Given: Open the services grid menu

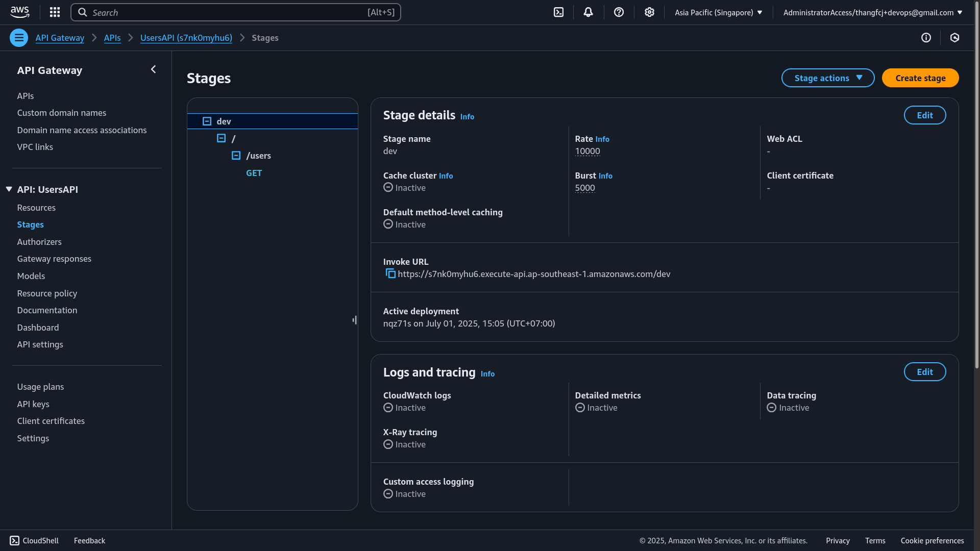Looking at the screenshot, I should coord(55,12).
